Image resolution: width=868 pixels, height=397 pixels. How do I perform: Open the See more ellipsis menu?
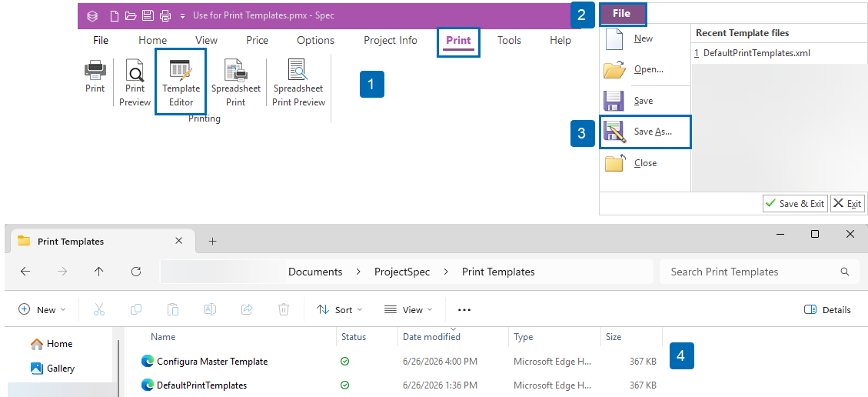pyautogui.click(x=464, y=309)
